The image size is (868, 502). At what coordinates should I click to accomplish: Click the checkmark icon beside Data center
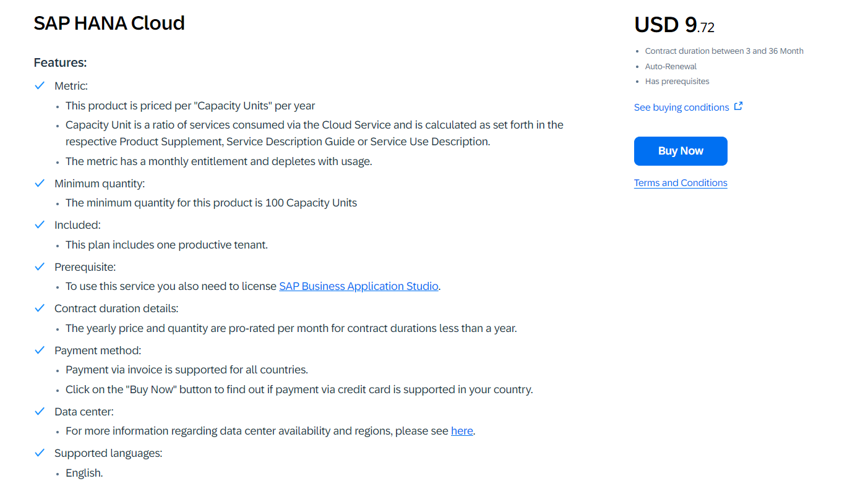tap(40, 411)
